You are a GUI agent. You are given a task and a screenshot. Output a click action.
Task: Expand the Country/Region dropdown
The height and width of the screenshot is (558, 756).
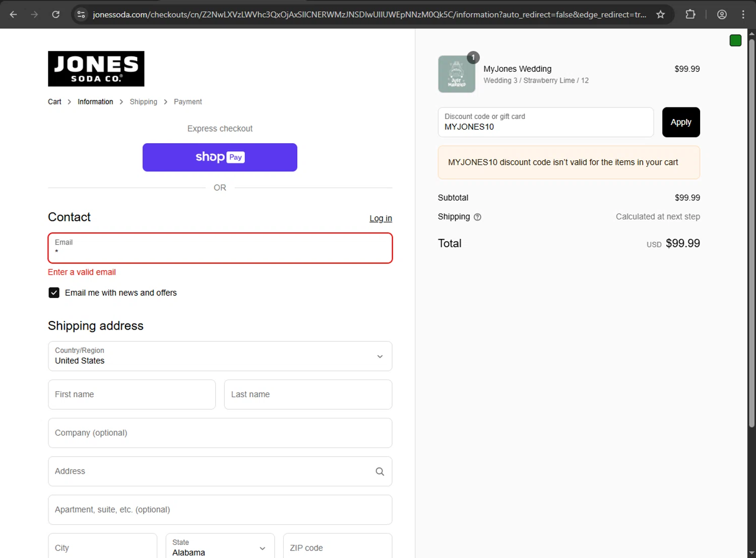tap(220, 356)
